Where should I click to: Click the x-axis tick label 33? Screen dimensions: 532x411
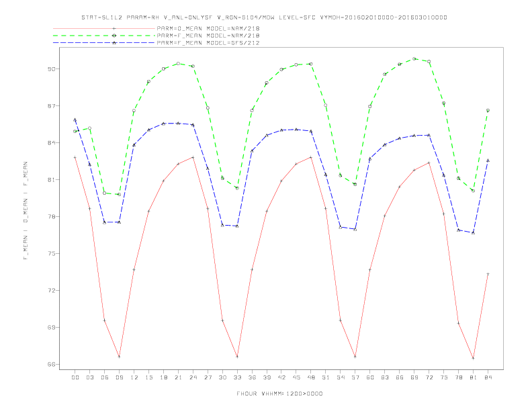(237, 377)
